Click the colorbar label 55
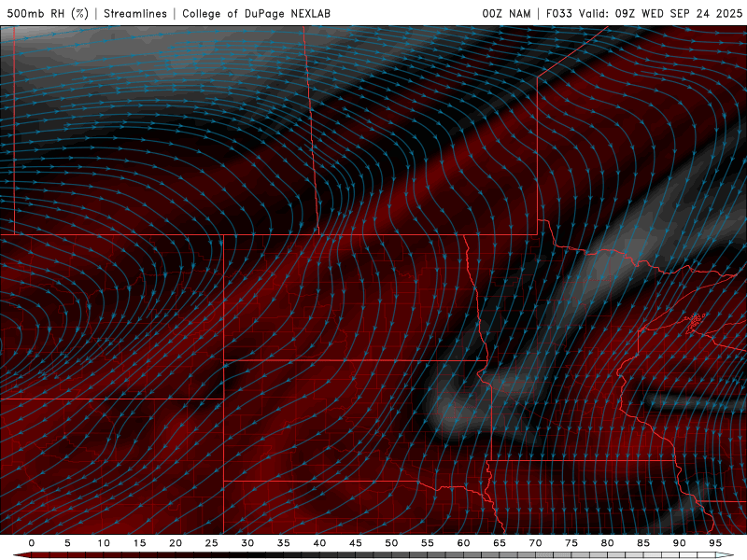The width and height of the screenshot is (747, 560). click(x=428, y=543)
